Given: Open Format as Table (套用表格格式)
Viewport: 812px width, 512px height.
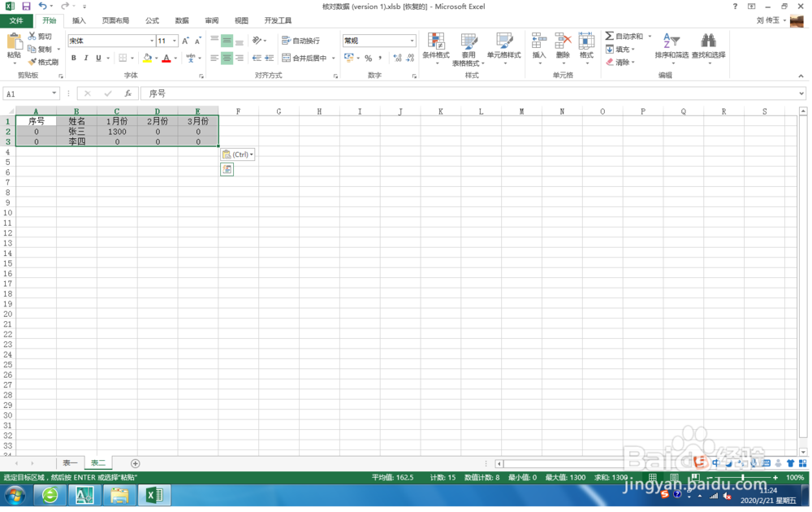Looking at the screenshot, I should pos(469,50).
